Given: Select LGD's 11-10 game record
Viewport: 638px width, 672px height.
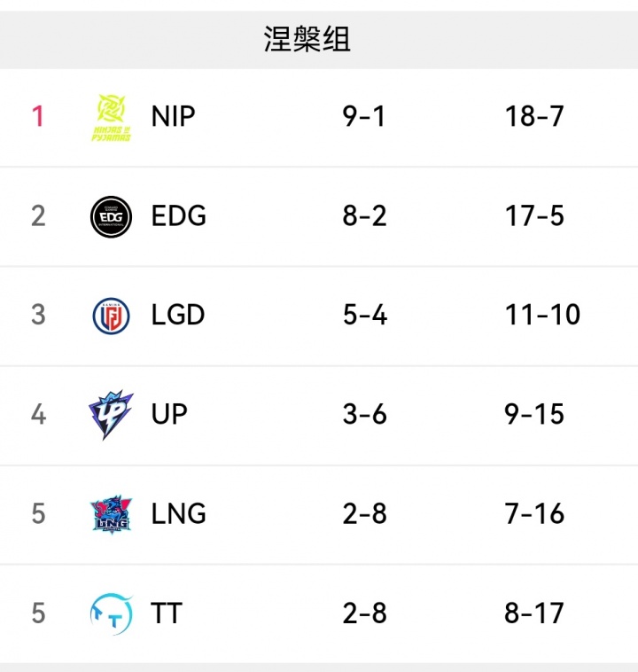Looking at the screenshot, I should (542, 315).
